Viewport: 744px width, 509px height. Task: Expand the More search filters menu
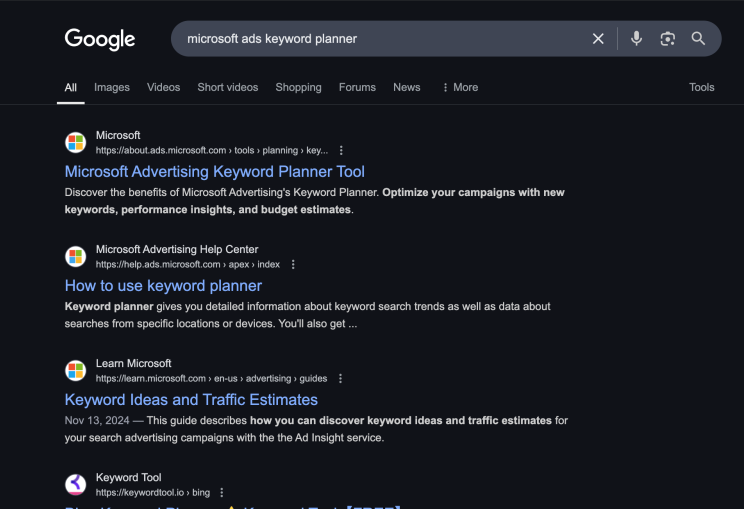coord(460,87)
